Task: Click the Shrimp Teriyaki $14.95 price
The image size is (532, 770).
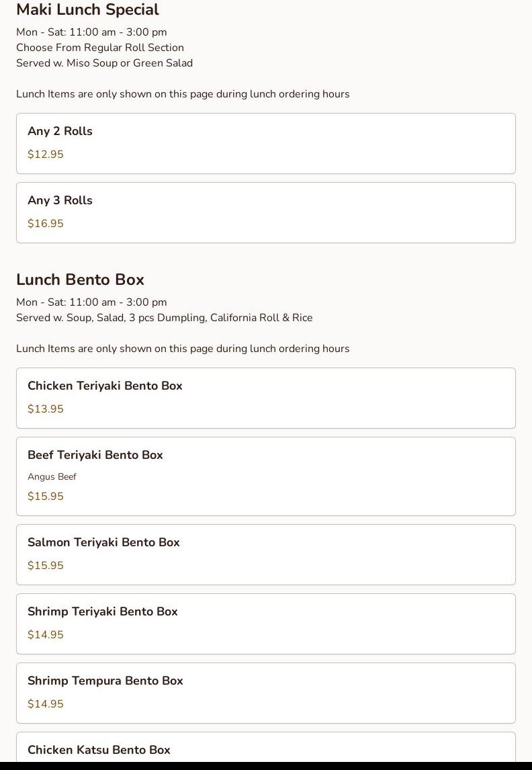Action: [46, 635]
